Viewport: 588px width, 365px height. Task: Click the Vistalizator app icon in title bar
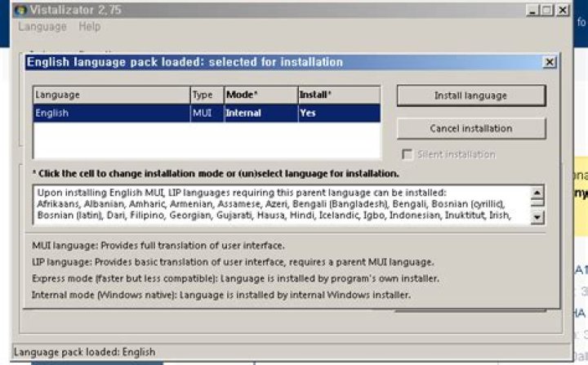pyautogui.click(x=20, y=10)
